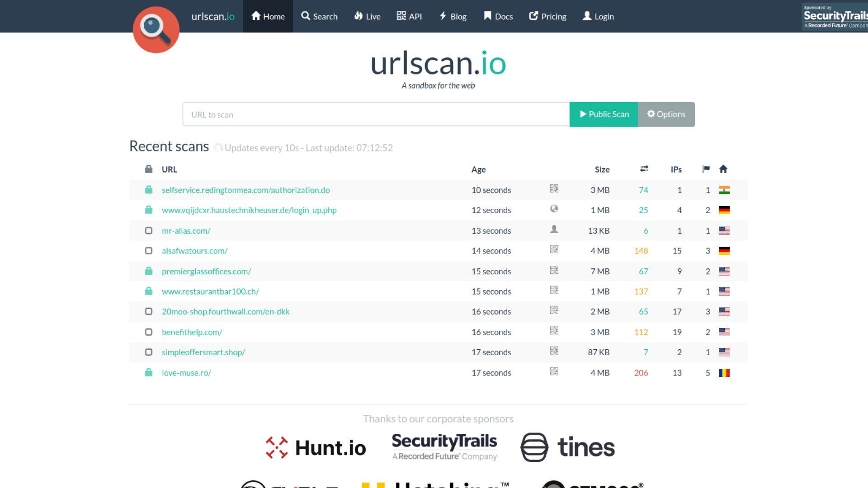Open the Docs section

click(x=497, y=16)
